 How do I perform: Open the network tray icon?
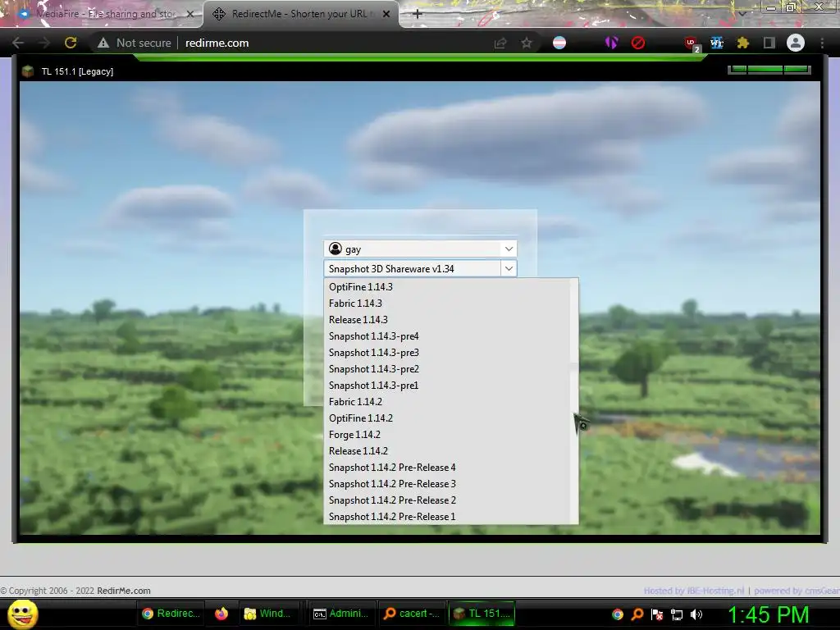(x=677, y=614)
